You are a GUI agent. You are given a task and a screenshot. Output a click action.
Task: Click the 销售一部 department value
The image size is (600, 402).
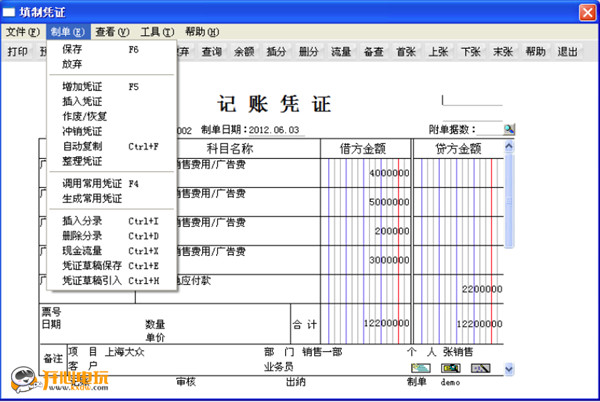(322, 352)
